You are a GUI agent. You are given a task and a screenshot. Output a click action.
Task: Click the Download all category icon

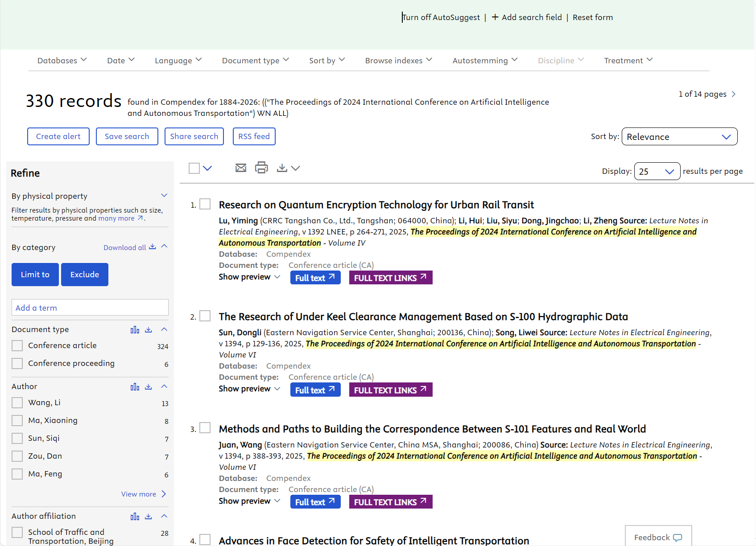(152, 247)
